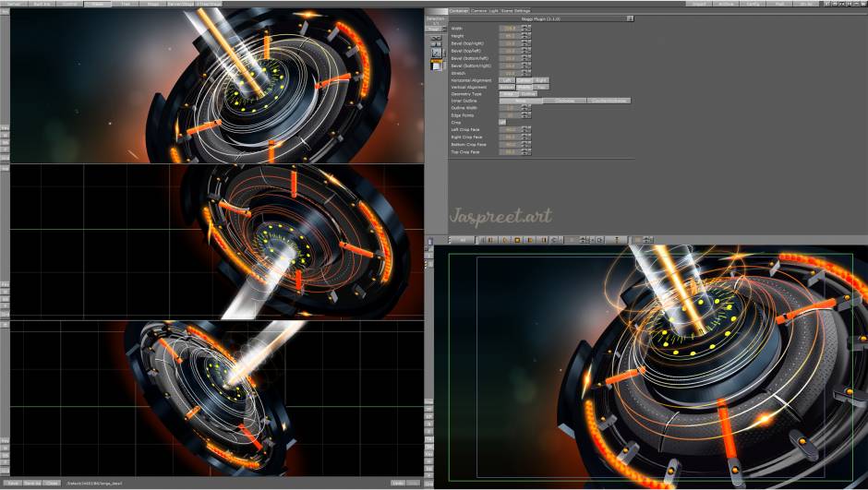Click the Undo button
This screenshot has width=868, height=490.
pyautogui.click(x=398, y=483)
